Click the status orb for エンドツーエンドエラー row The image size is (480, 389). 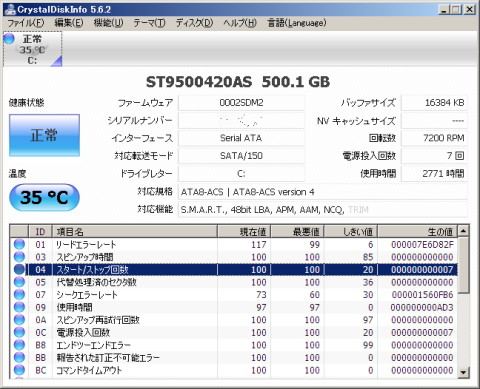coord(19,345)
